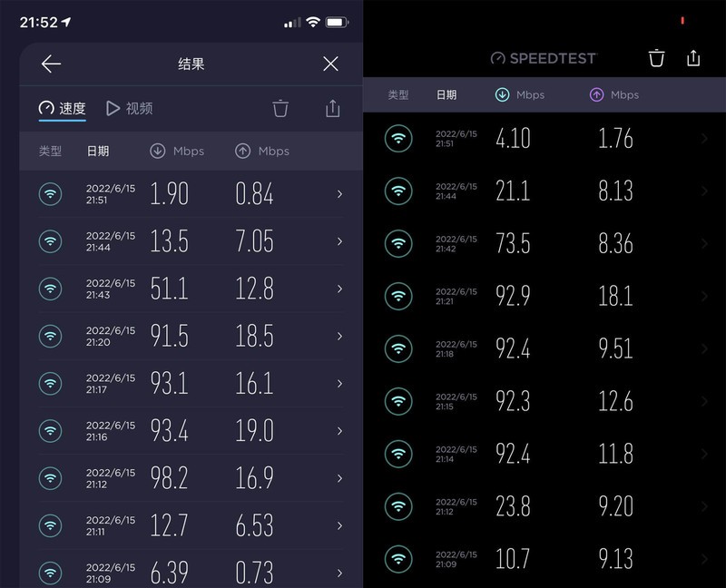Expand the 13.5 Mbps result chevron

pyautogui.click(x=339, y=241)
